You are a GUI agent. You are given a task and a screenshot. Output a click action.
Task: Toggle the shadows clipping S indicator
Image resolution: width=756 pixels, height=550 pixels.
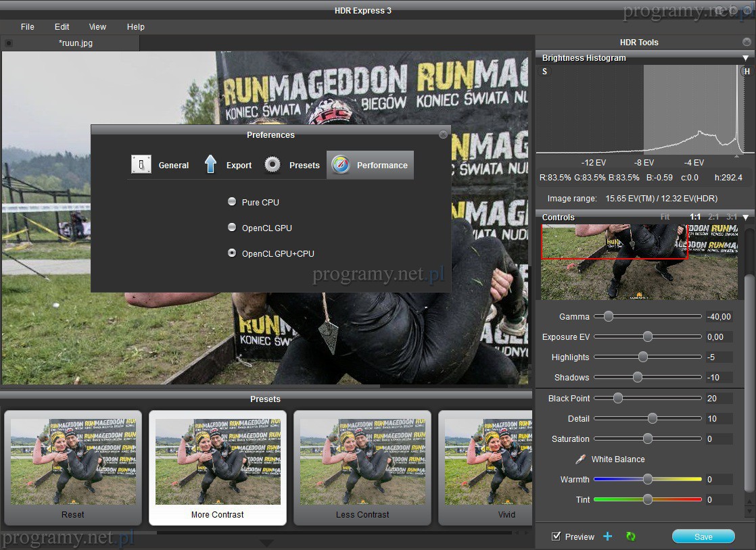545,72
